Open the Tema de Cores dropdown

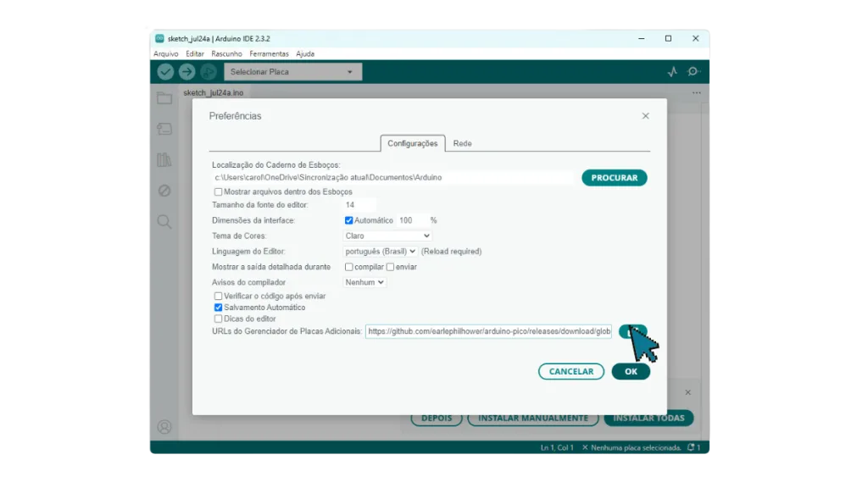[x=387, y=236]
